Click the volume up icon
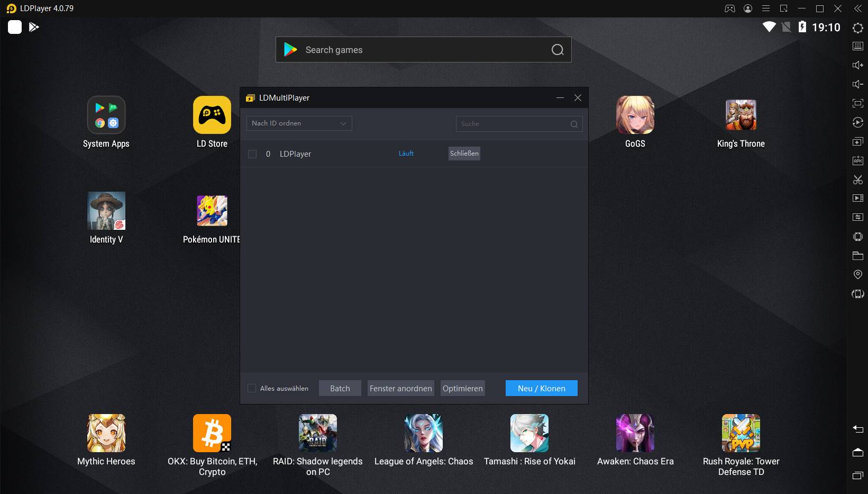The height and width of the screenshot is (494, 868). 858,65
